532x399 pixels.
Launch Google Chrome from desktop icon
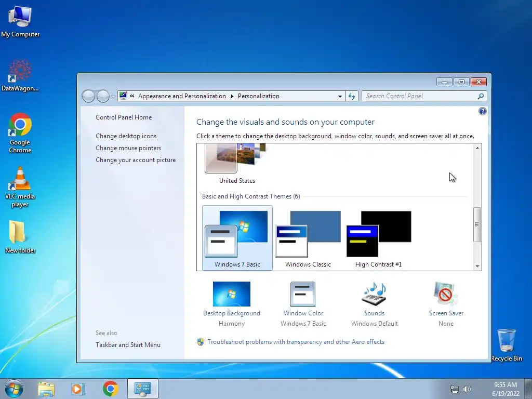click(20, 133)
